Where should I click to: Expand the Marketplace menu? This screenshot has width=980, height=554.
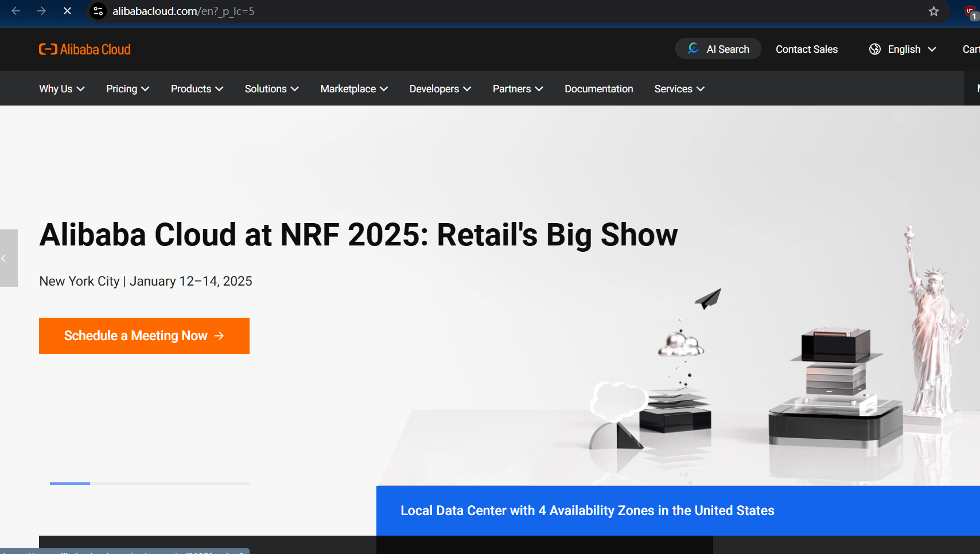click(354, 89)
